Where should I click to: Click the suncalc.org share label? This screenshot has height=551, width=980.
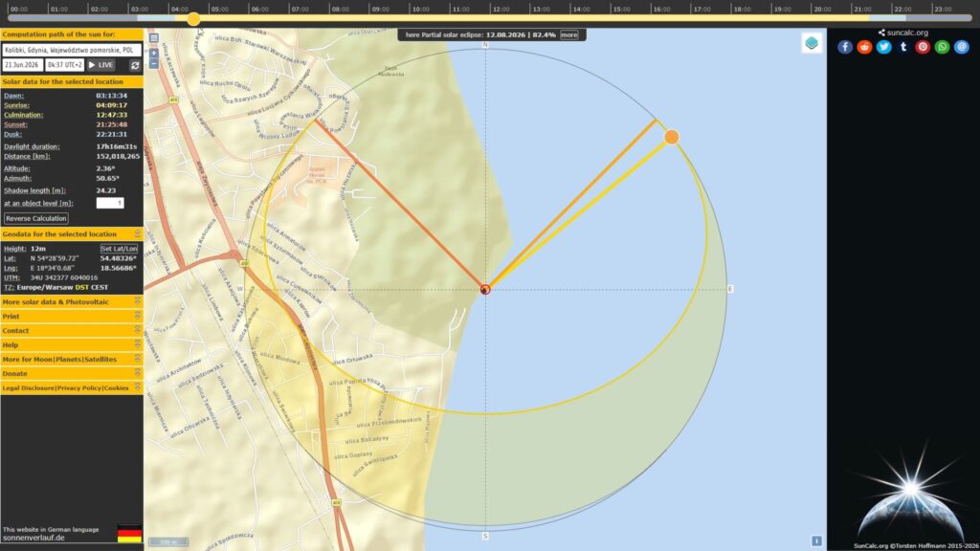pyautogui.click(x=903, y=33)
